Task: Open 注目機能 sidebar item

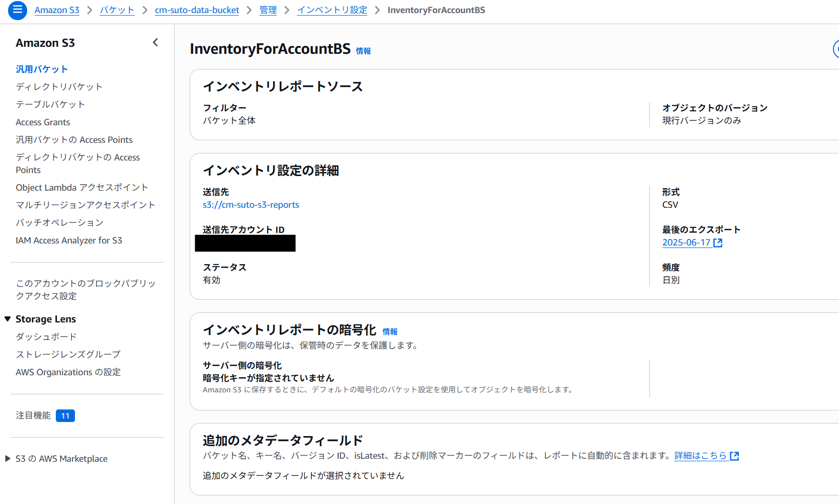Action: pyautogui.click(x=33, y=415)
